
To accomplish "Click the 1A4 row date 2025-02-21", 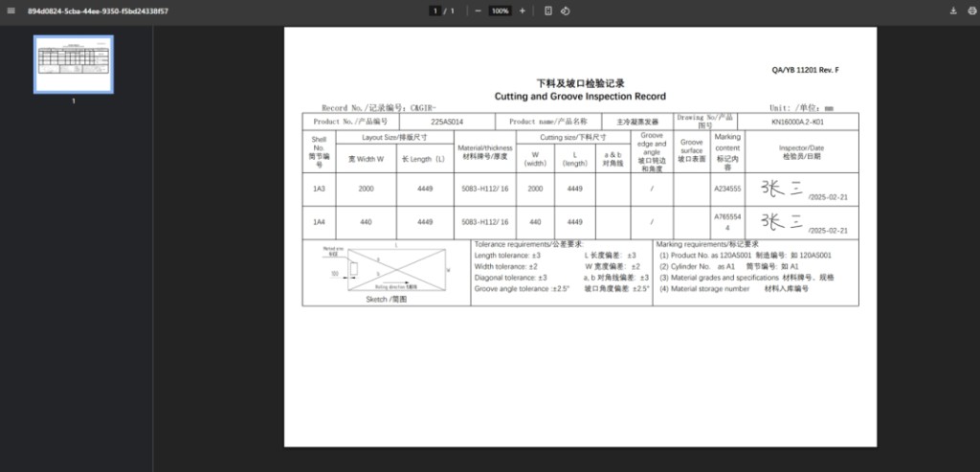I will (x=828, y=231).
